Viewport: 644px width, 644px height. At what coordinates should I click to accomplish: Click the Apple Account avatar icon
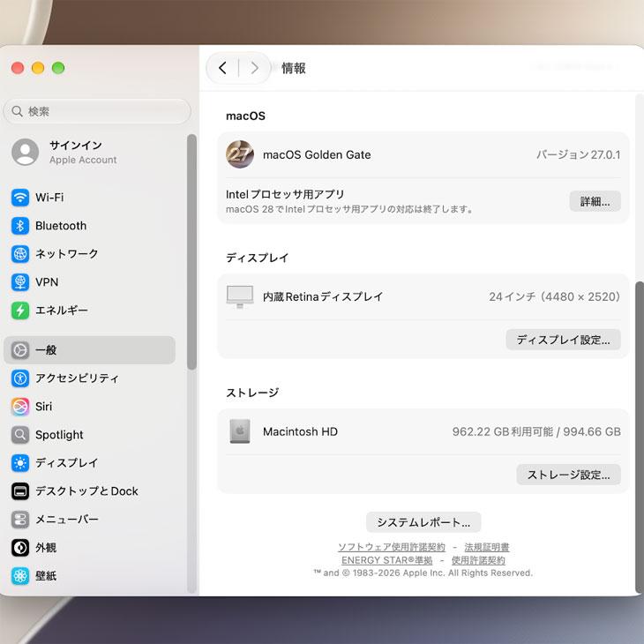click(x=25, y=152)
